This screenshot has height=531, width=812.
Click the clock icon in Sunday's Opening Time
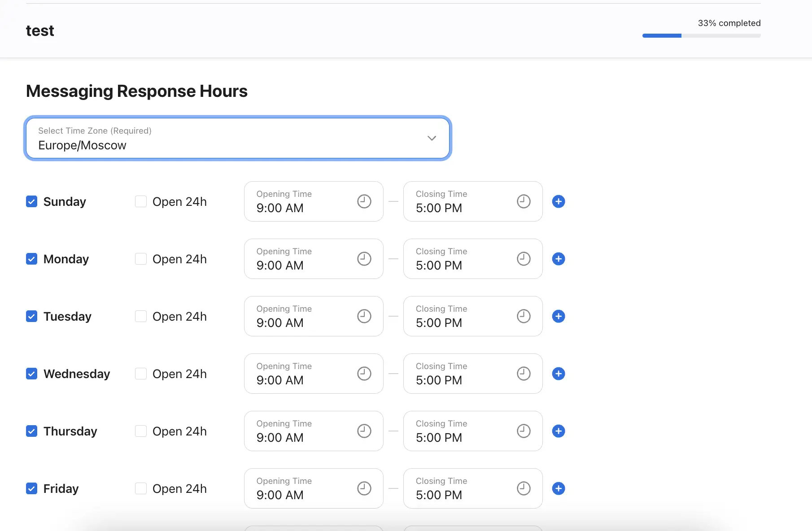point(364,201)
